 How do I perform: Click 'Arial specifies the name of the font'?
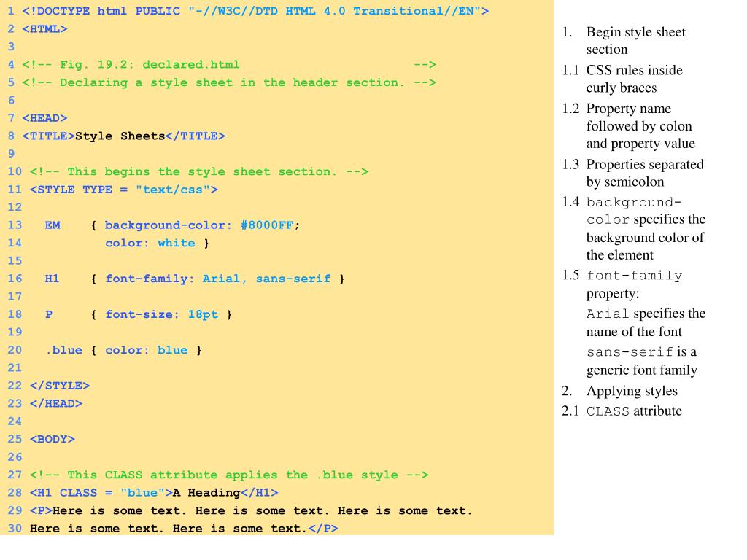point(646,322)
